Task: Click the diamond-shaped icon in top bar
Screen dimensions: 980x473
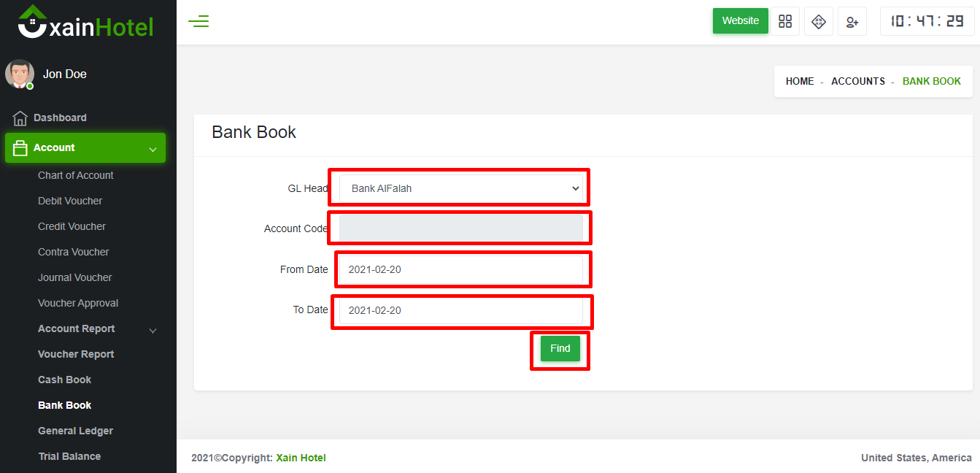Action: [819, 21]
